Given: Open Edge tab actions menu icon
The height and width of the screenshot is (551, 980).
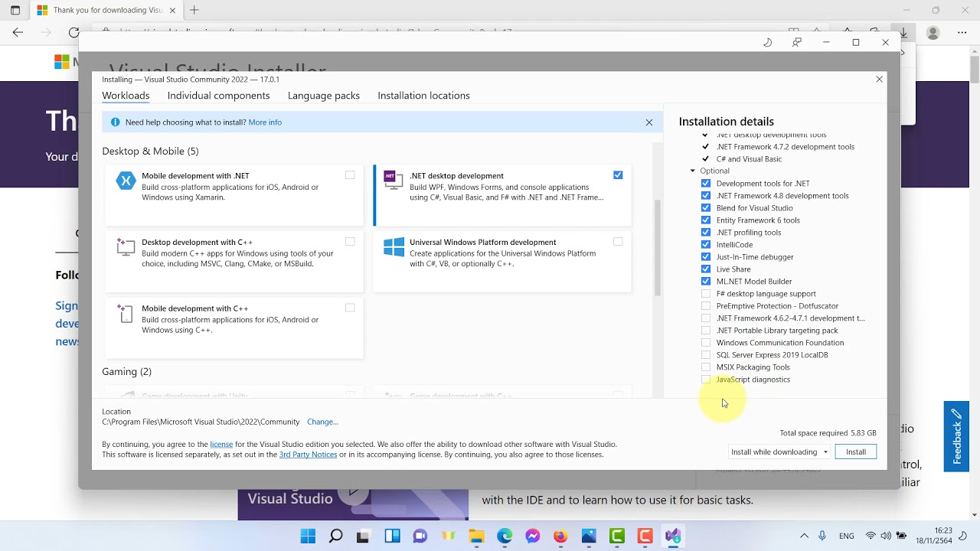Looking at the screenshot, I should (15, 10).
